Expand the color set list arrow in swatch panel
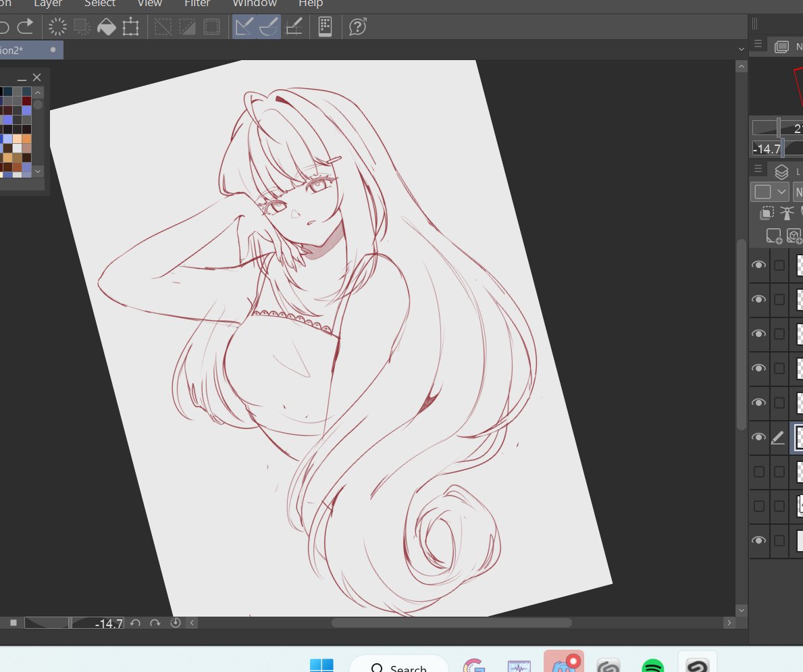The height and width of the screenshot is (672, 803). [38, 172]
